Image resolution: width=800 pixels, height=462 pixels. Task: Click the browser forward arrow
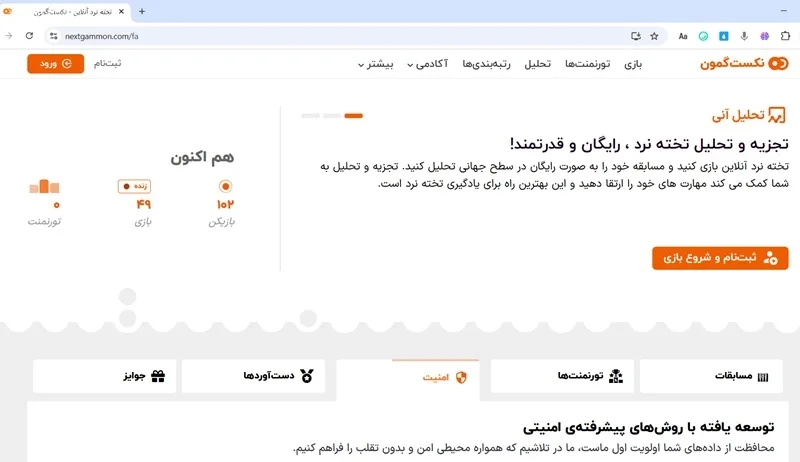[x=9, y=36]
